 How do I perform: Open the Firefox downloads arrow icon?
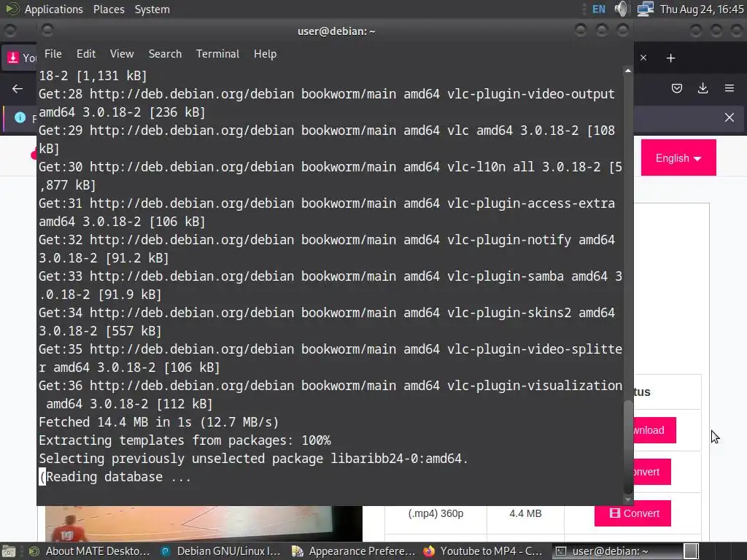coord(703,88)
